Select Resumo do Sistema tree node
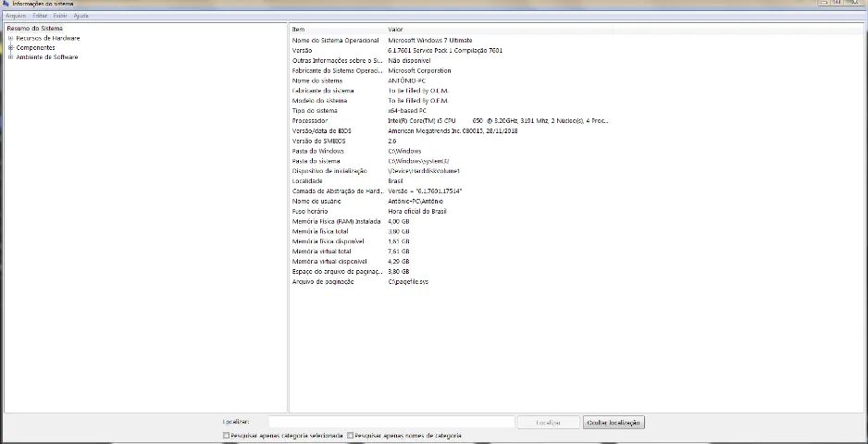 tap(35, 29)
